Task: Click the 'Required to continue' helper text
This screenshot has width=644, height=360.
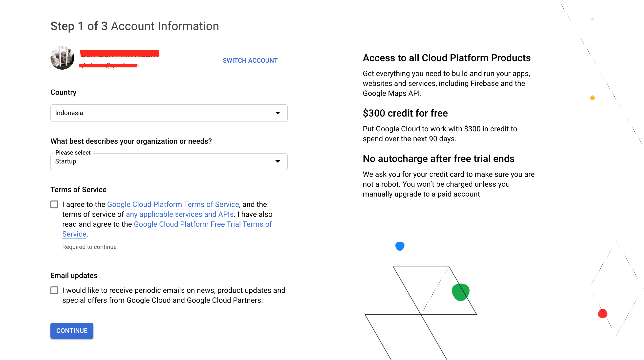Action: 89,247
